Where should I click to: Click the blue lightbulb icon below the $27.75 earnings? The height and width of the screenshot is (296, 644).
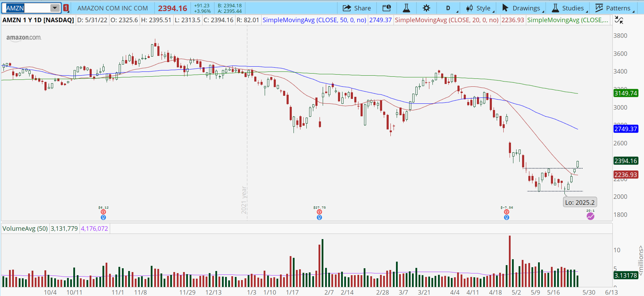pyautogui.click(x=319, y=217)
